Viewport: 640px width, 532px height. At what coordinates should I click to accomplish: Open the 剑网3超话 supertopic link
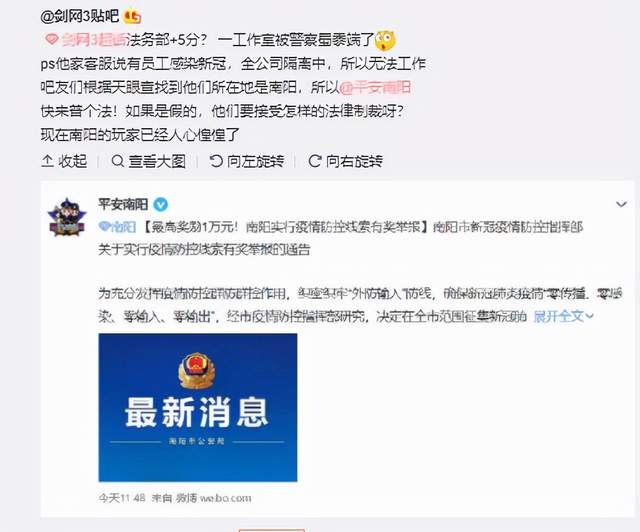pos(86,40)
